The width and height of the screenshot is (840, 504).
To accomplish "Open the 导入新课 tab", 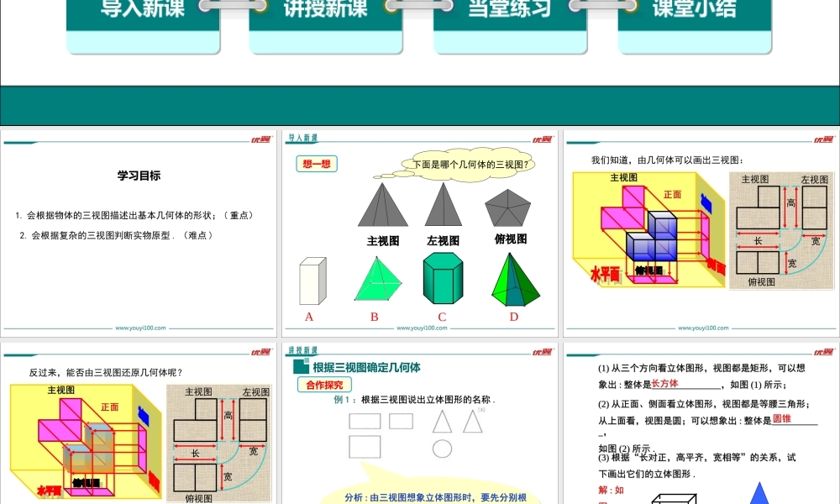I will click(x=143, y=10).
